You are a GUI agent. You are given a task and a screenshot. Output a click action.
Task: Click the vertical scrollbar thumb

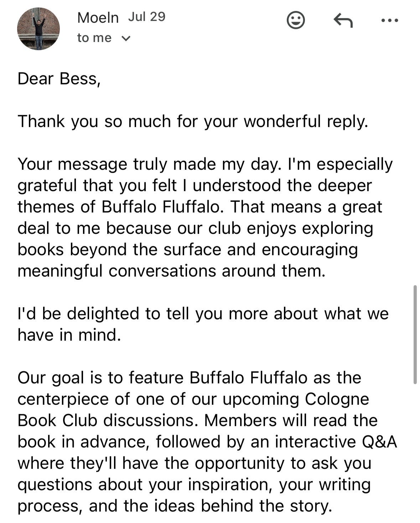point(415,334)
